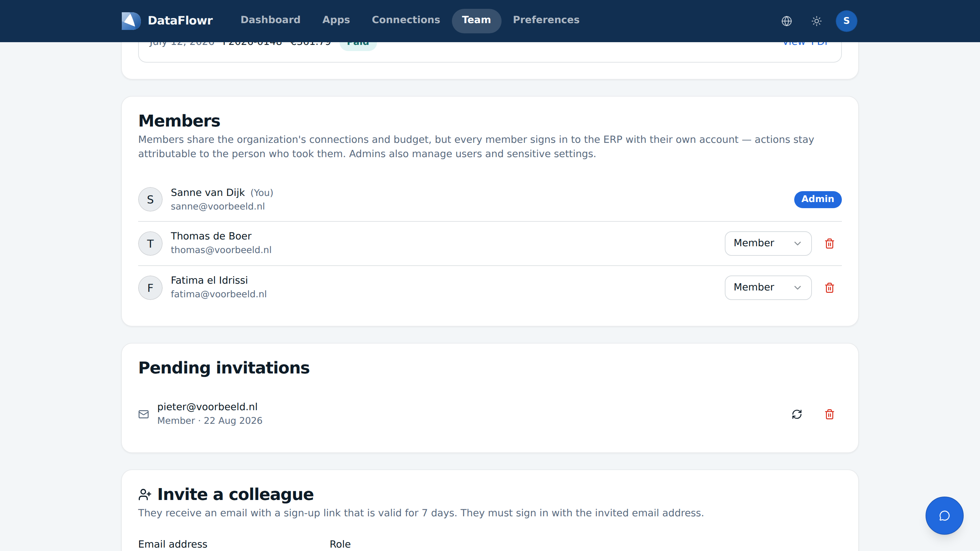Remove Thomas de Boer with the trash icon
Screen dimensions: 980x551
pyautogui.click(x=829, y=244)
